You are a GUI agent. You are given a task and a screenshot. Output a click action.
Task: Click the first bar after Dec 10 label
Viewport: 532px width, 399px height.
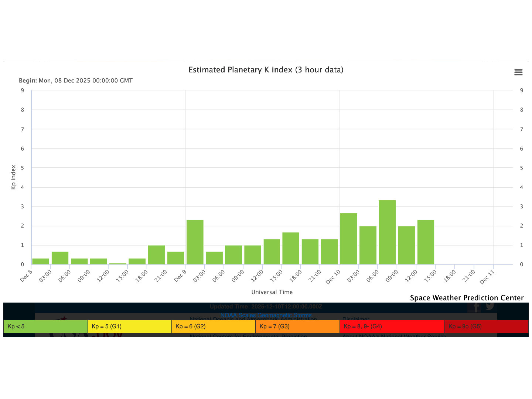(x=348, y=239)
